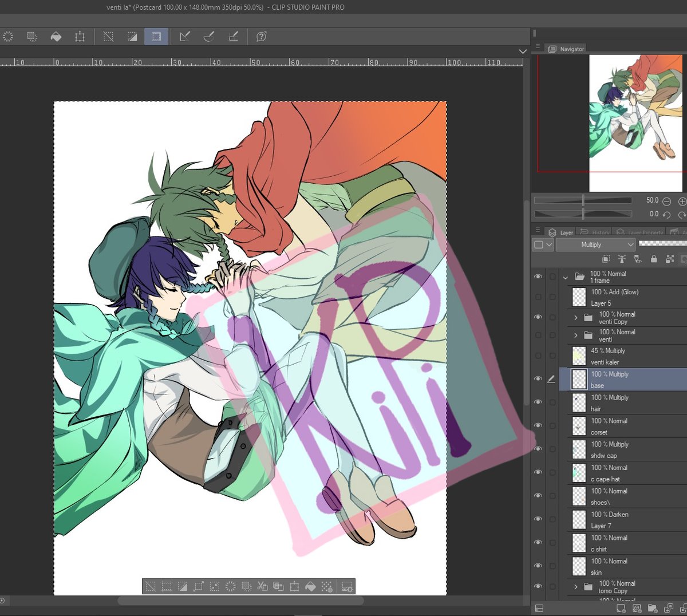Screen dimensions: 687x616
Task: Hide the corset layer
Action: [538, 426]
